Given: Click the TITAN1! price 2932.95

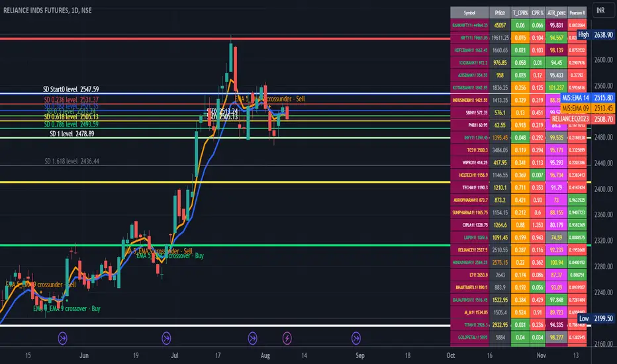Looking at the screenshot, I should click(x=500, y=325).
